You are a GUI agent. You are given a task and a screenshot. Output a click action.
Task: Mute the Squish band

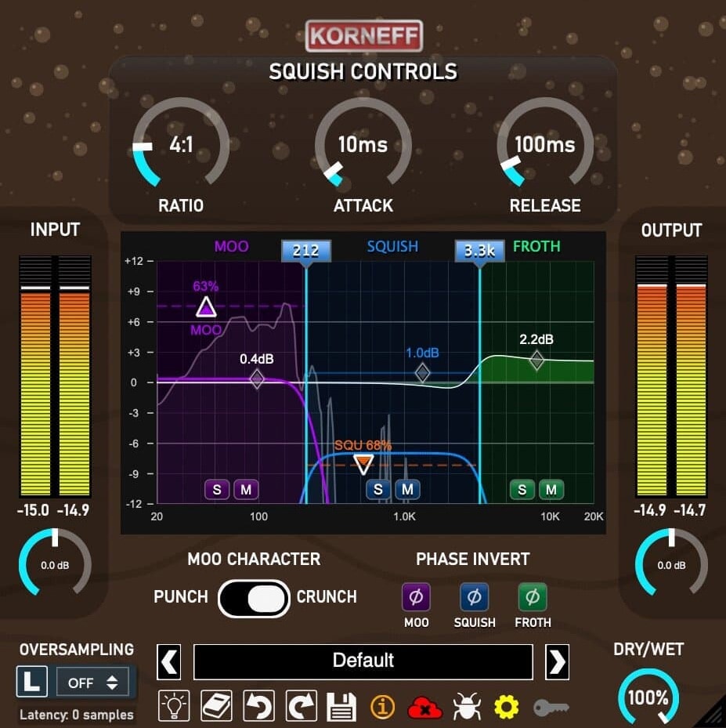pos(407,490)
